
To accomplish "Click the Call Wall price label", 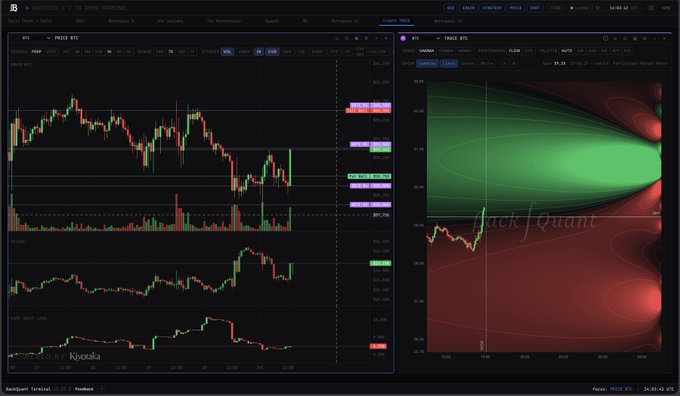I will [368, 111].
